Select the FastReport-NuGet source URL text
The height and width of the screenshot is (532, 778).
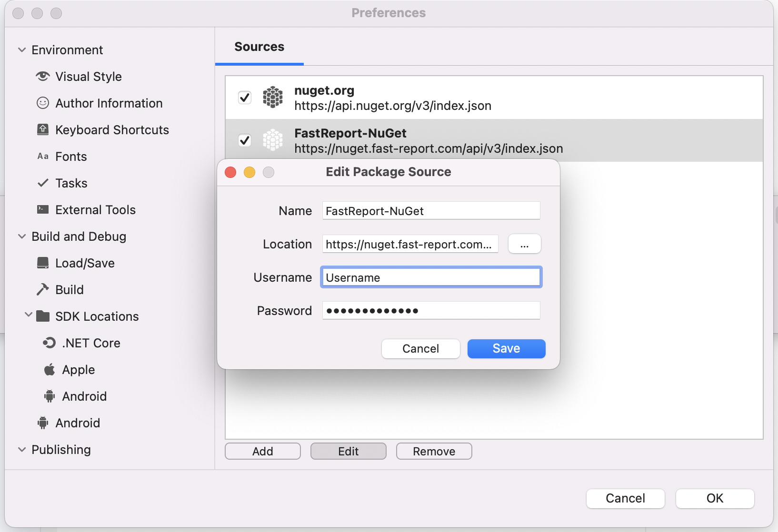[x=429, y=148]
